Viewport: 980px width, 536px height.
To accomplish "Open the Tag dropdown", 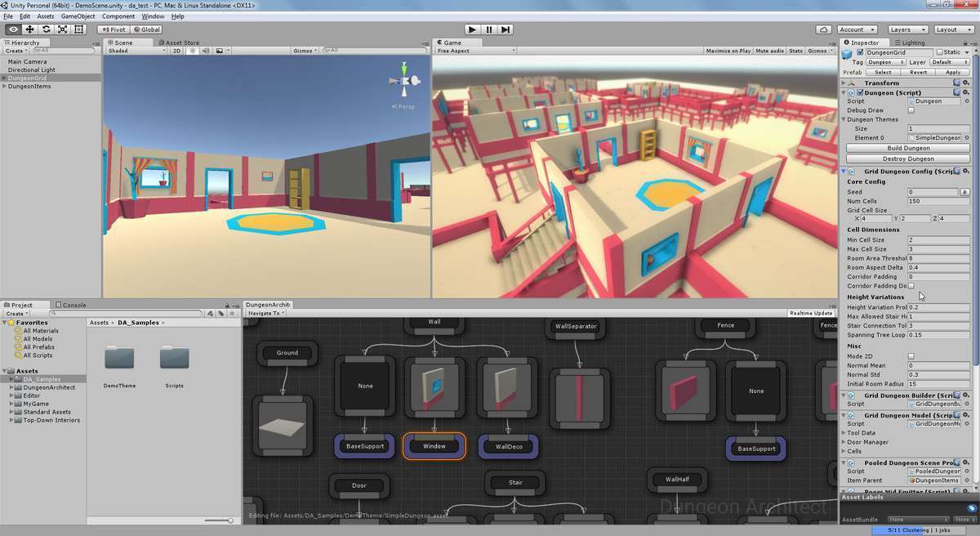I will pos(884,62).
